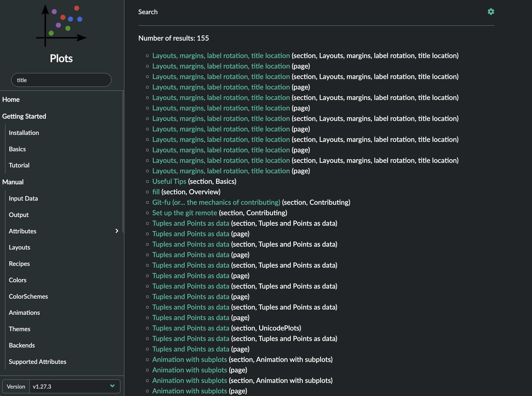Open the Basics sidebar entry
Image resolution: width=532 pixels, height=396 pixels.
pos(17,149)
